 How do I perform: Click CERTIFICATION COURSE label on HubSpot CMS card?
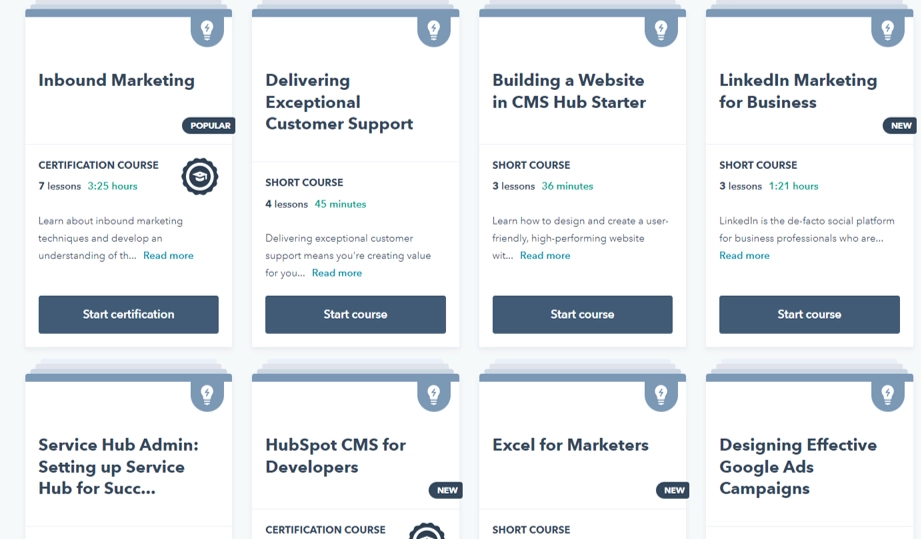[325, 530]
